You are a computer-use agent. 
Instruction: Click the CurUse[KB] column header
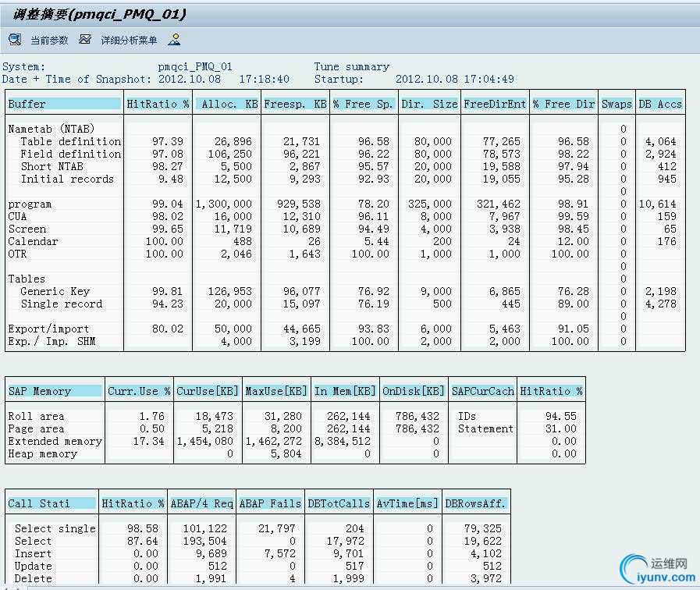pyautogui.click(x=208, y=392)
